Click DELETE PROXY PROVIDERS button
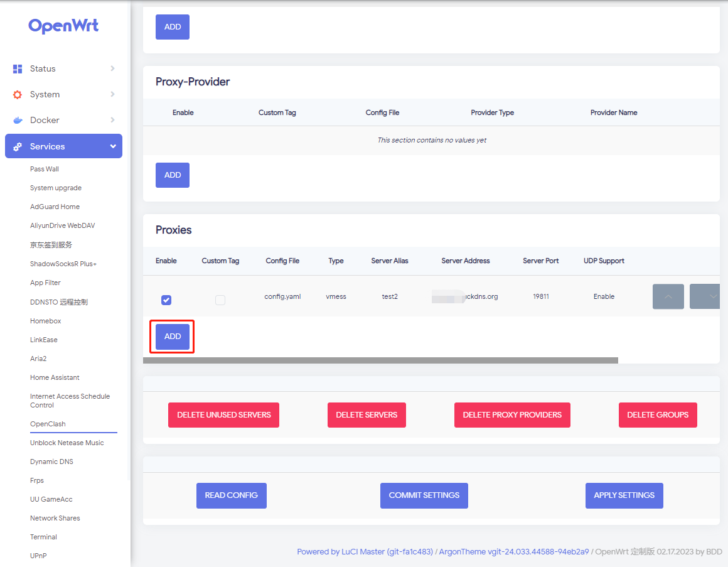Screen dimensions: 728x567 coord(512,414)
